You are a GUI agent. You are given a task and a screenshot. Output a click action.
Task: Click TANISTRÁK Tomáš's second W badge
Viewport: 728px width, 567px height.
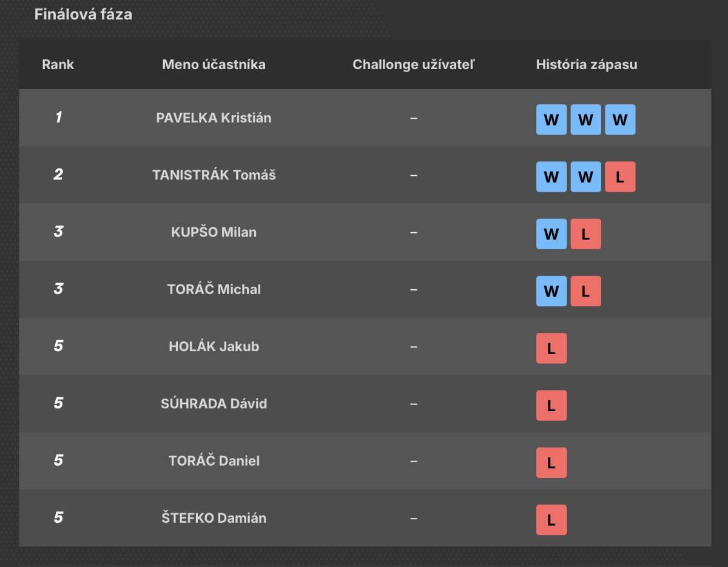(x=585, y=176)
